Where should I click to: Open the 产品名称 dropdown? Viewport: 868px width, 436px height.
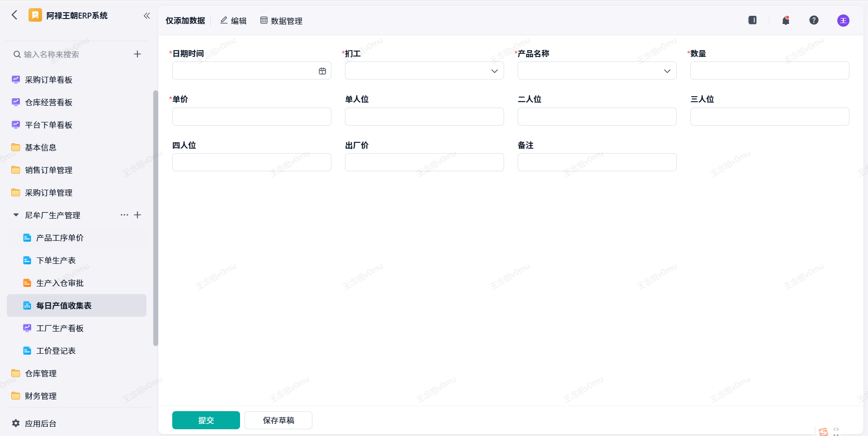tap(597, 71)
